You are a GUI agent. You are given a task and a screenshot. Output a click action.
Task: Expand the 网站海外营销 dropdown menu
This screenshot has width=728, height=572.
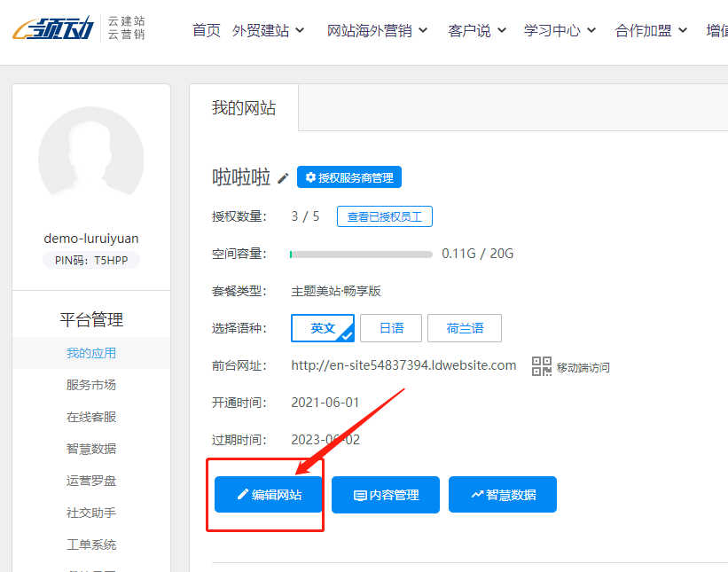click(x=377, y=30)
